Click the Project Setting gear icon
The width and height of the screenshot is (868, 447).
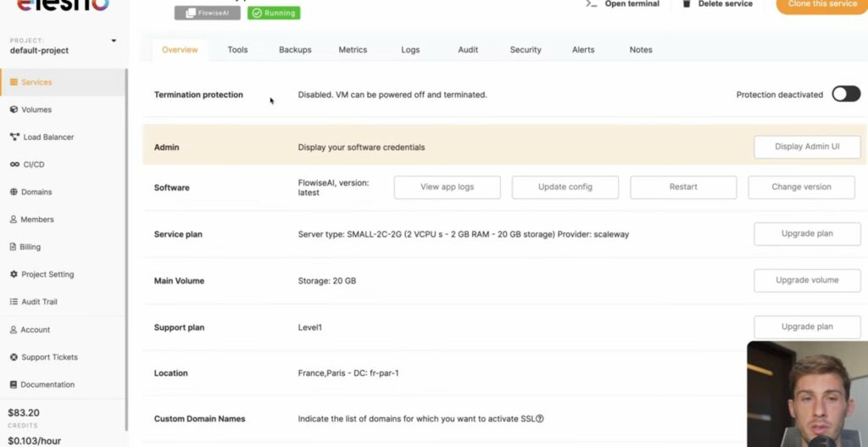point(14,274)
